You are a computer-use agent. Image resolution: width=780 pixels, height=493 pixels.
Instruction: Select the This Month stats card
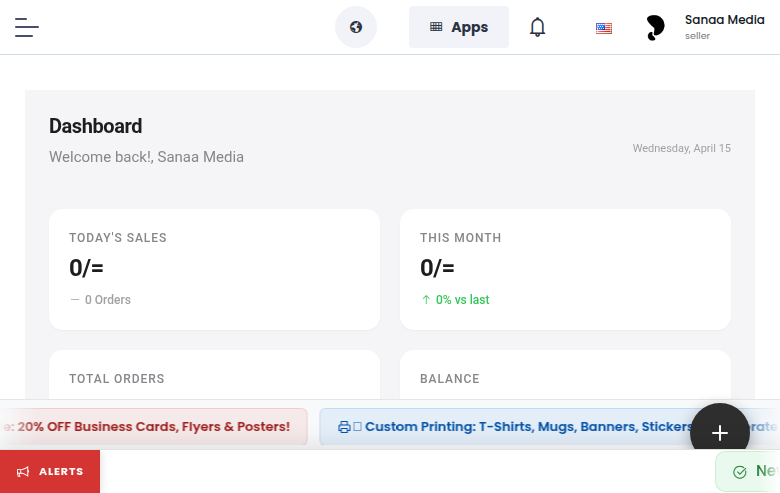[565, 269]
